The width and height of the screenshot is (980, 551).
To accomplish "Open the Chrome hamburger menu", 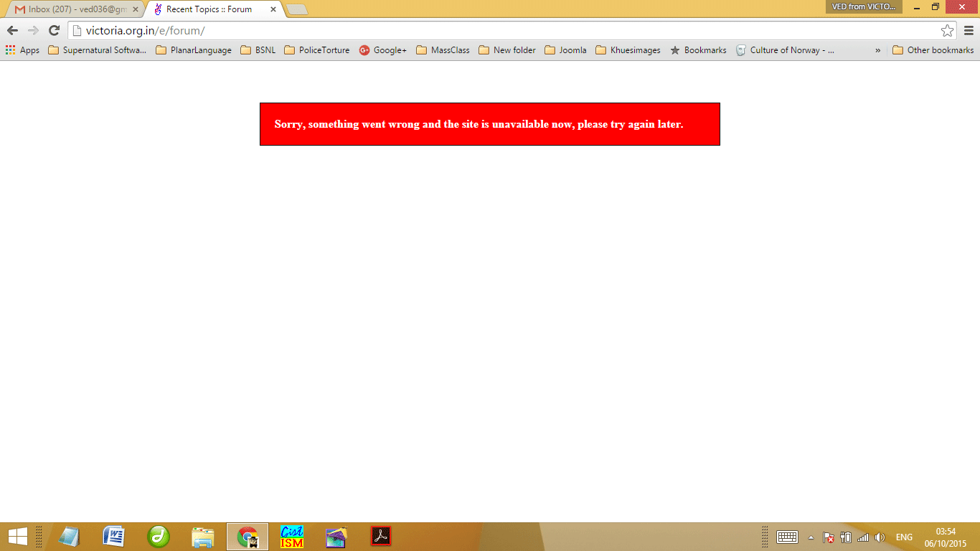I will tap(969, 30).
